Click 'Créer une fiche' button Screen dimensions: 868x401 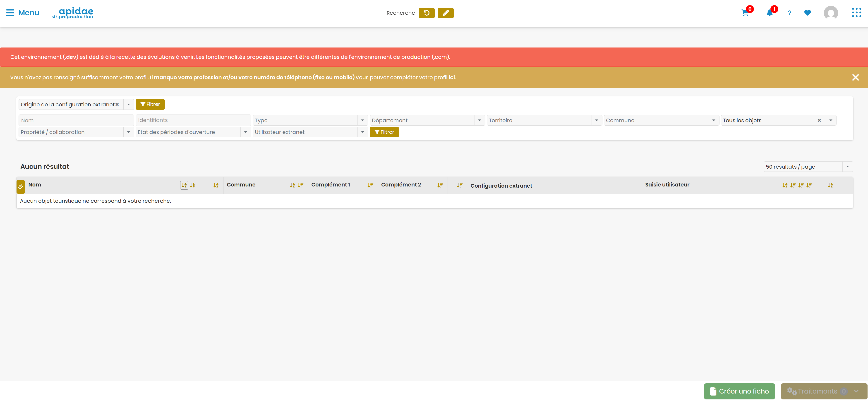click(x=739, y=391)
